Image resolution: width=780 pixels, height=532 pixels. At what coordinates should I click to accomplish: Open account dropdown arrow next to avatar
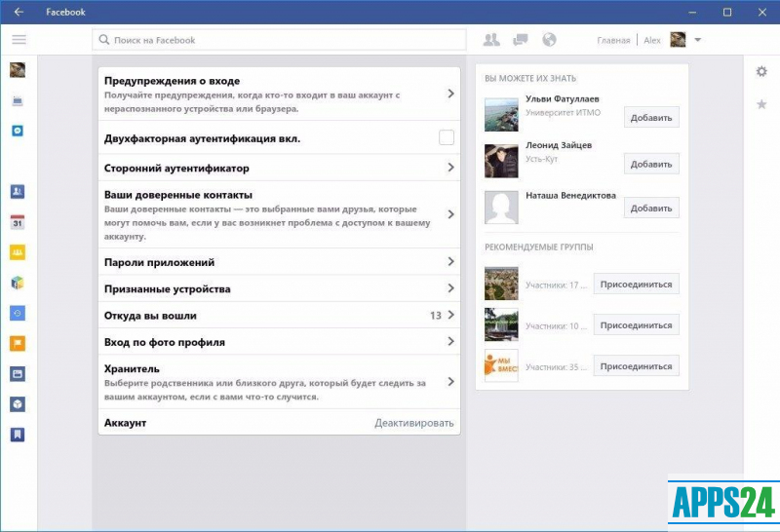(697, 40)
